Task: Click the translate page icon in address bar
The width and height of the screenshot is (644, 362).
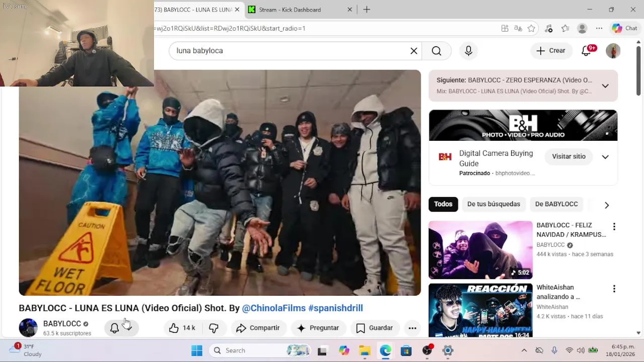Action: (518, 29)
